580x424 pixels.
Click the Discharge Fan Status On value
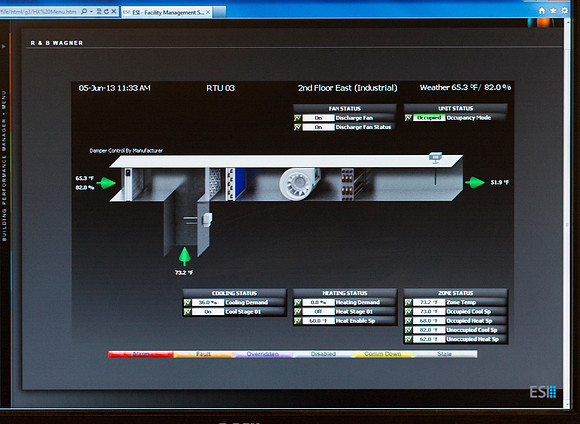pyautogui.click(x=318, y=127)
